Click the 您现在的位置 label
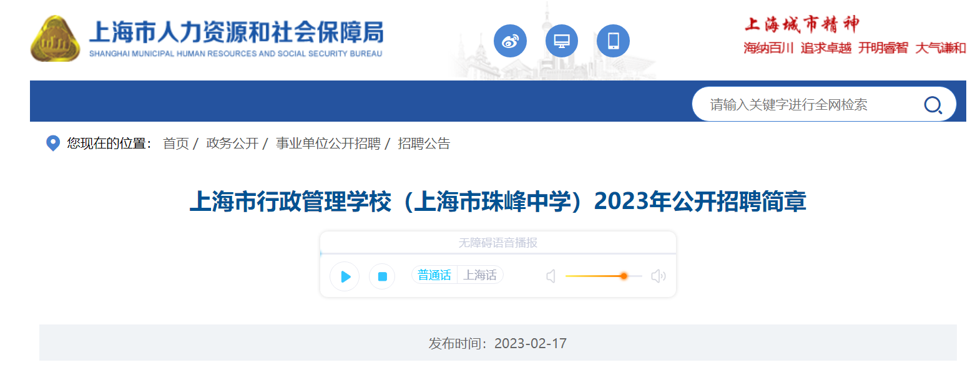This screenshot has width=980, height=370. (109, 144)
